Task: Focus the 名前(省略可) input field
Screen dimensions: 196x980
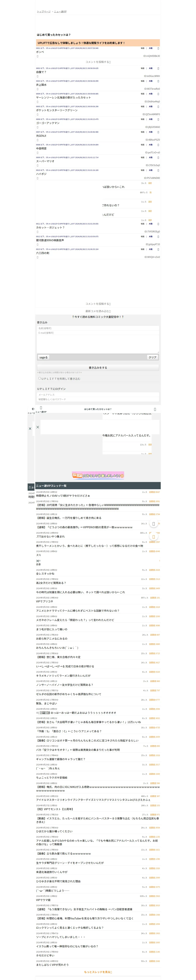Action: [98, 328]
